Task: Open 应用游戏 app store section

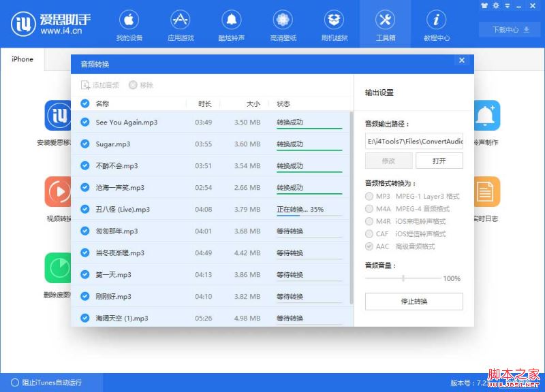Action: [181, 26]
